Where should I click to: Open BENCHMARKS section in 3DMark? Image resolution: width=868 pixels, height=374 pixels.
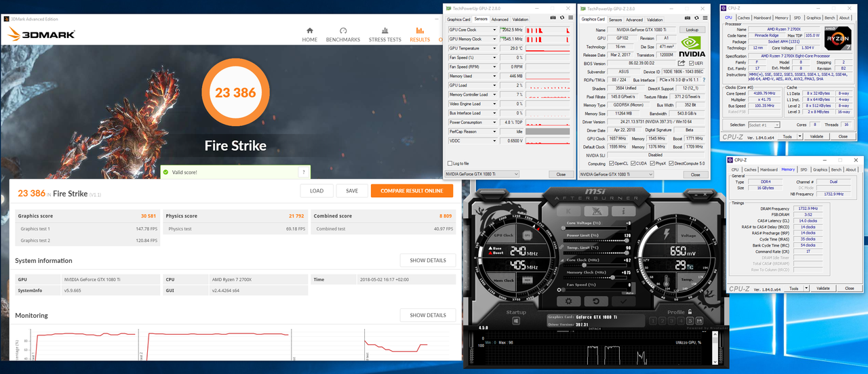point(342,34)
